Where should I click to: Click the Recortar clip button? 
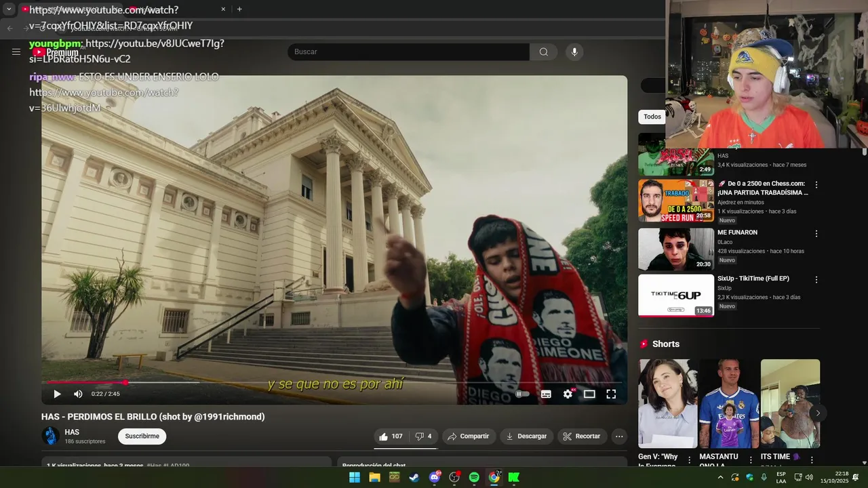click(582, 436)
